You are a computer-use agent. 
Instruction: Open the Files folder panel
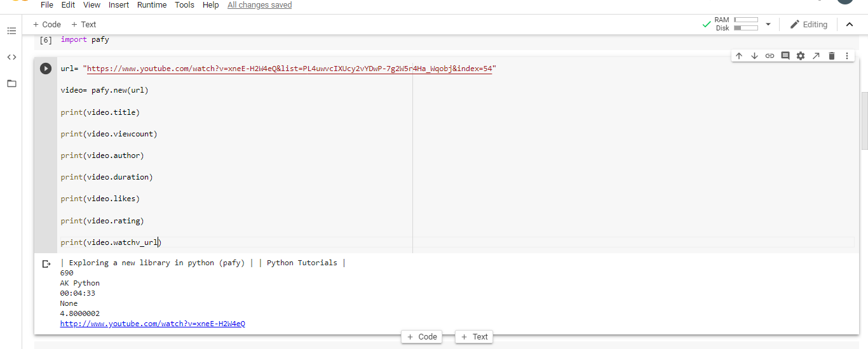pos(11,83)
